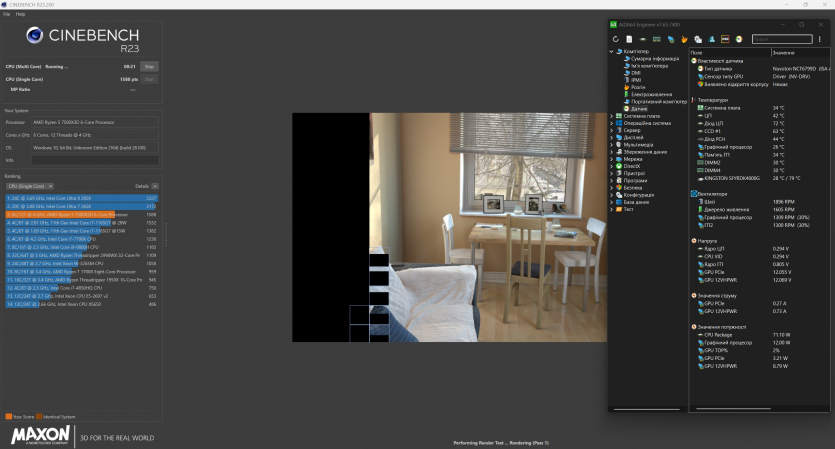Open the AIDA64 three-dot options menu
This screenshot has height=449, width=835.
819,39
